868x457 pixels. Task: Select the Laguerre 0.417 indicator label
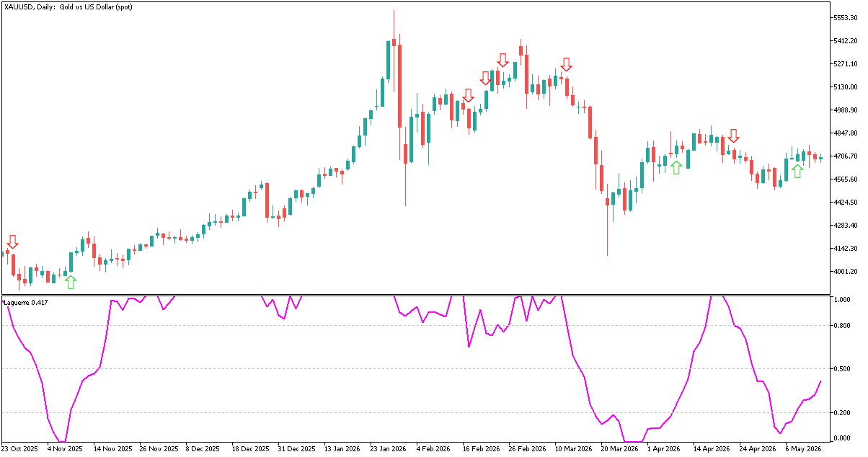point(27,302)
